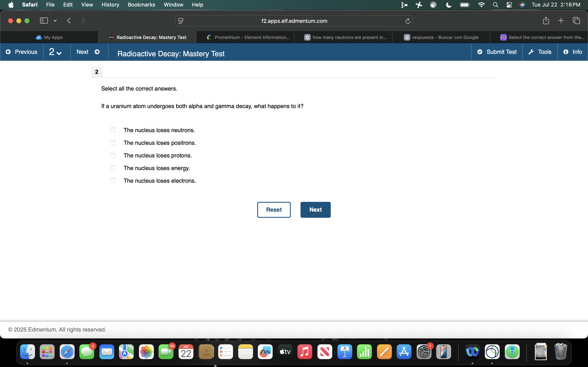This screenshot has height=367, width=588.
Task: Click the Next button below answers
Action: point(315,209)
